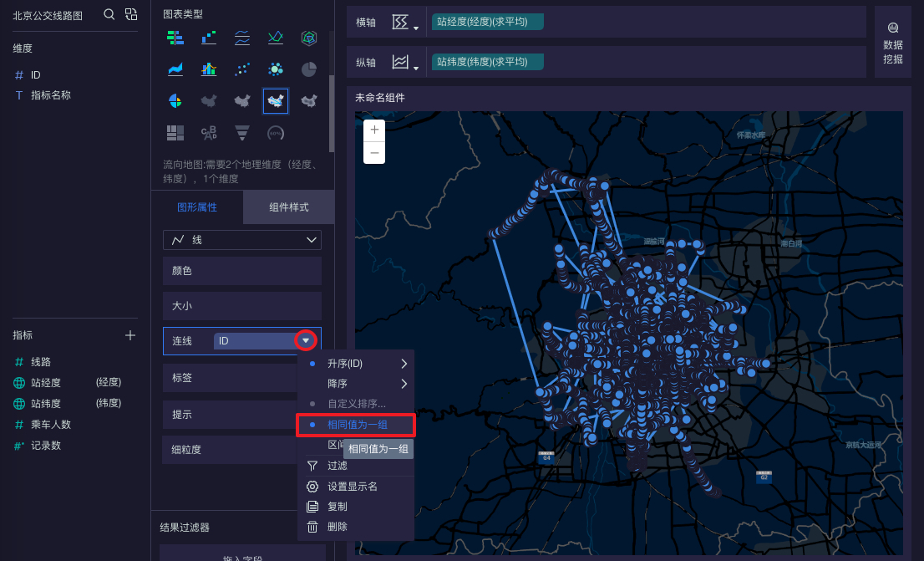This screenshot has width=924, height=561.
Task: Select the area chart type icon
Action: tap(175, 69)
